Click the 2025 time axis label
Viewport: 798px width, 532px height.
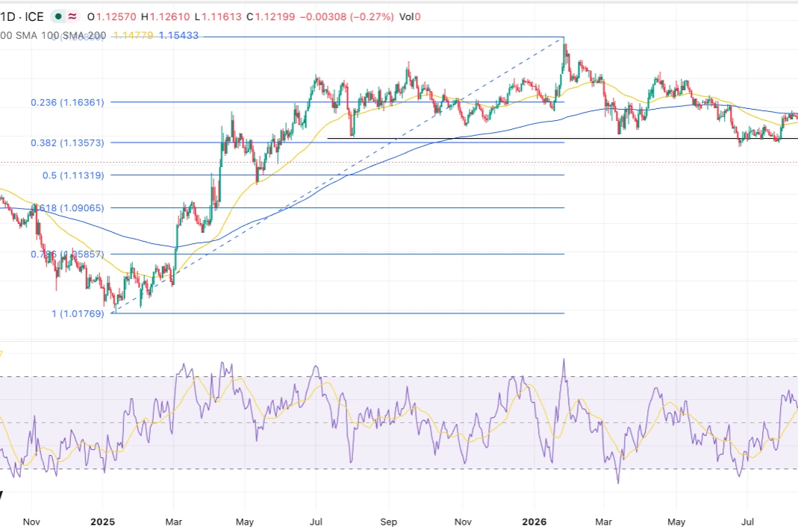pos(103,522)
